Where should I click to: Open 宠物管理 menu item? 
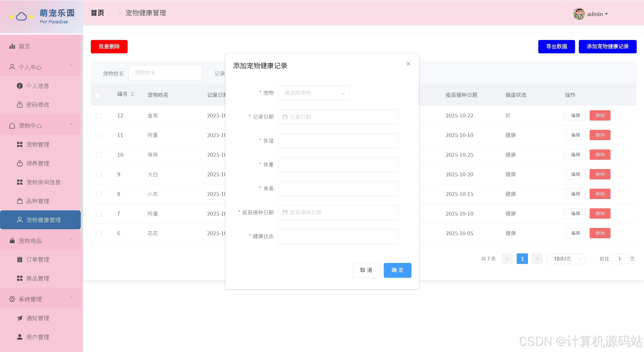tap(40, 144)
